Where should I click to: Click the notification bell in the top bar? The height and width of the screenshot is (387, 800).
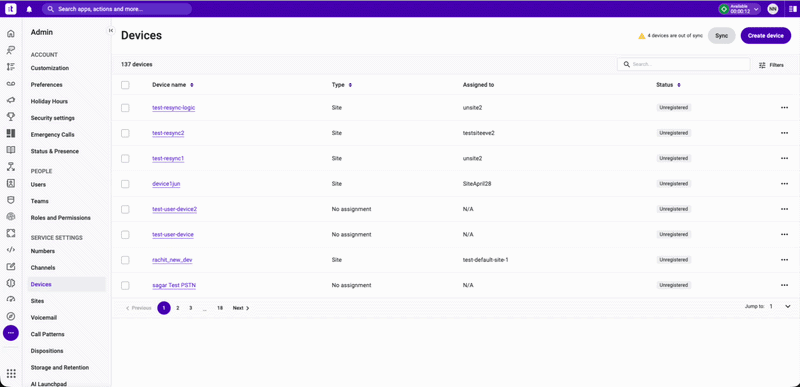[29, 9]
